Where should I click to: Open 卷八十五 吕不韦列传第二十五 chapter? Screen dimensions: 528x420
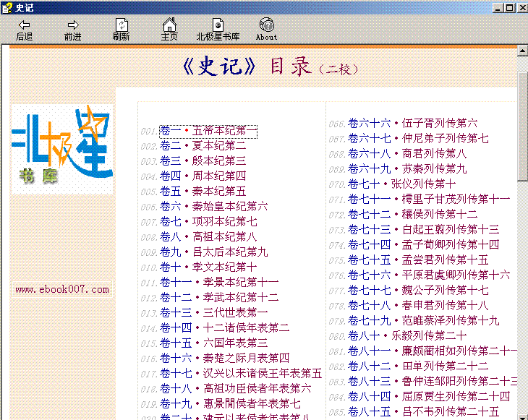423,411
